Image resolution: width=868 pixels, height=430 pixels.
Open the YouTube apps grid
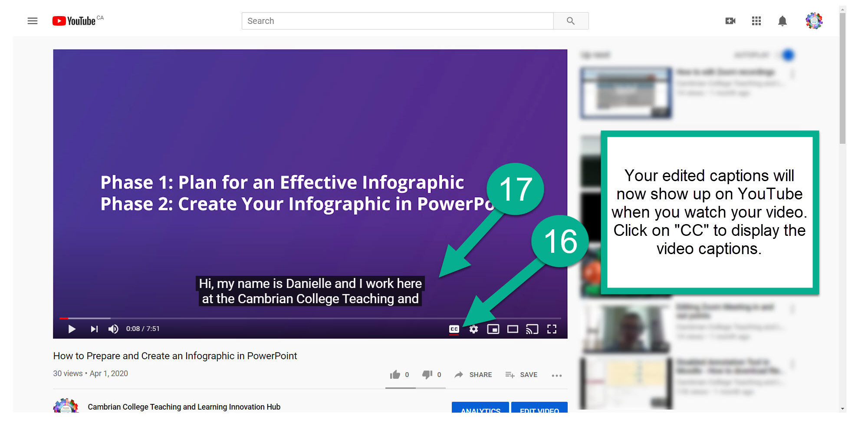point(756,21)
